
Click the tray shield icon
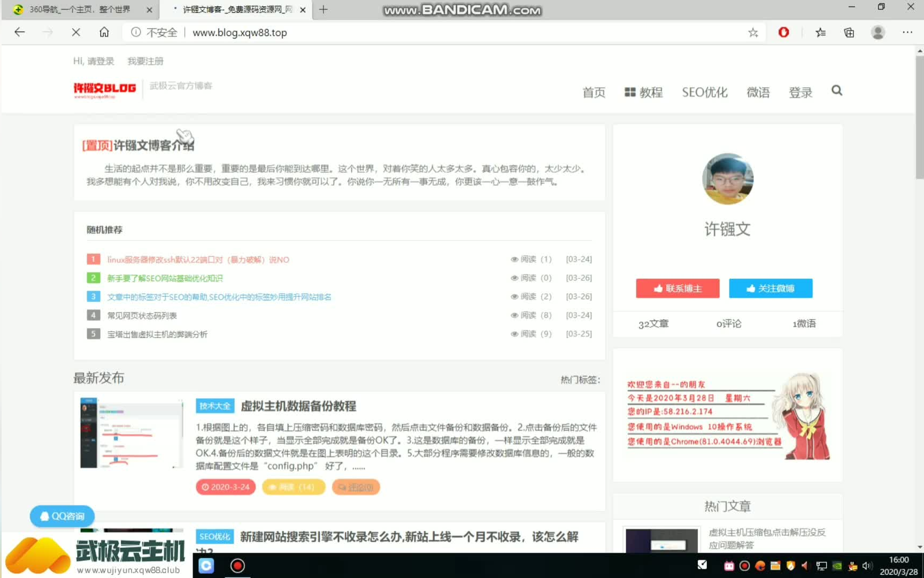[x=790, y=566]
